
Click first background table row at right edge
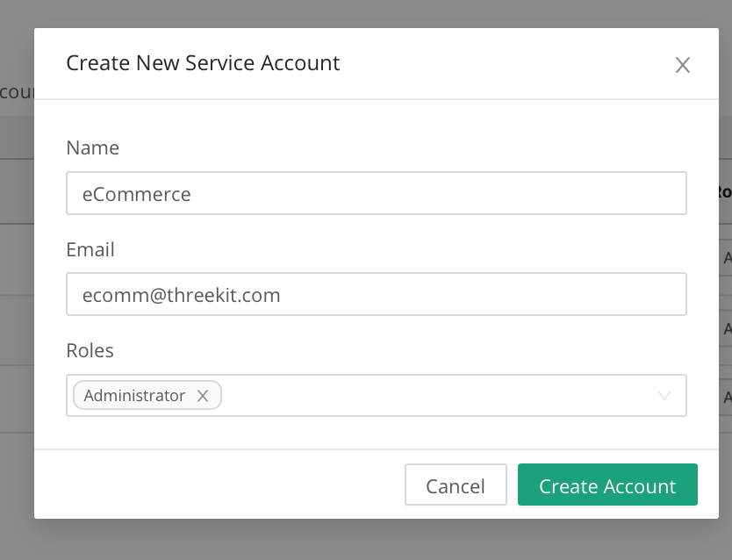pos(726,258)
